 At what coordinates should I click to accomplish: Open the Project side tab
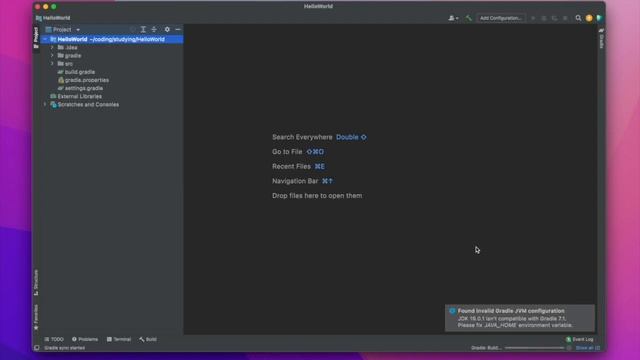pos(36,38)
